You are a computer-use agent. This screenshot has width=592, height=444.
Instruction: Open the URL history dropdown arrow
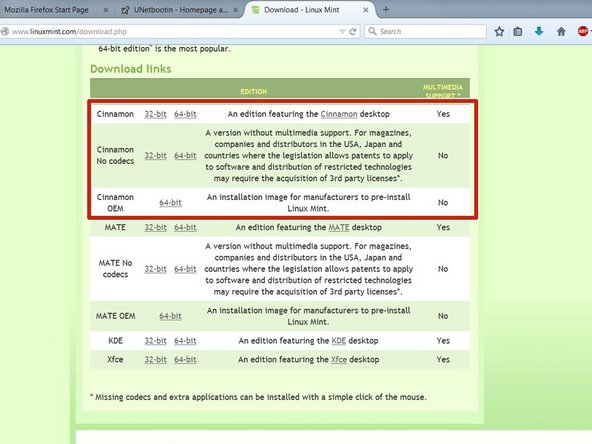[x=342, y=32]
